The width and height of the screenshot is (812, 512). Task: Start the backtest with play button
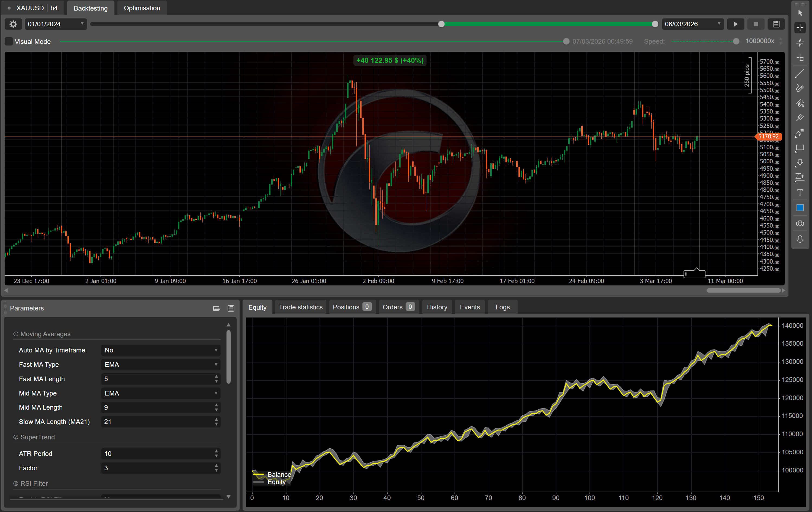pyautogui.click(x=735, y=24)
